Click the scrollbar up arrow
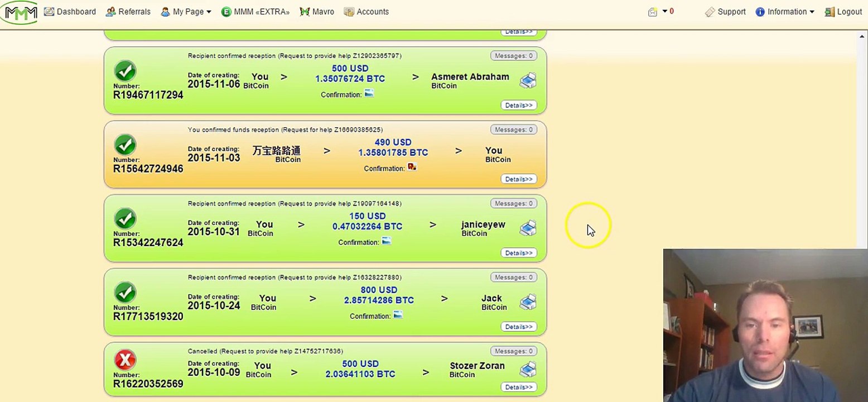 click(x=862, y=36)
